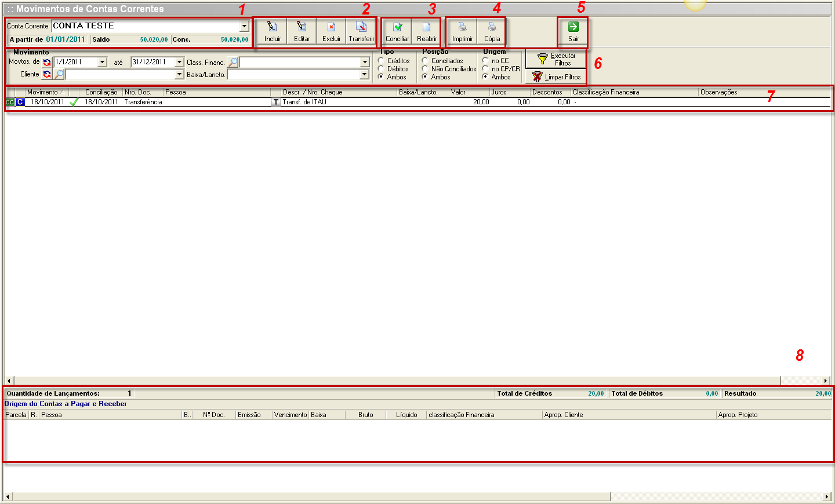The width and height of the screenshot is (835, 504).
Task: Click the Valor column header
Action: pyautogui.click(x=469, y=92)
